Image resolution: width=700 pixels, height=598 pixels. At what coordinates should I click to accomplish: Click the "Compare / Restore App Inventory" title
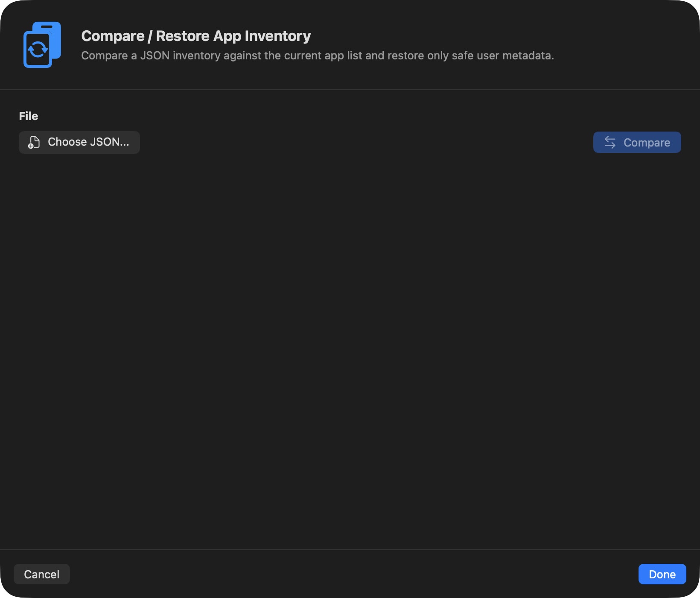click(196, 36)
